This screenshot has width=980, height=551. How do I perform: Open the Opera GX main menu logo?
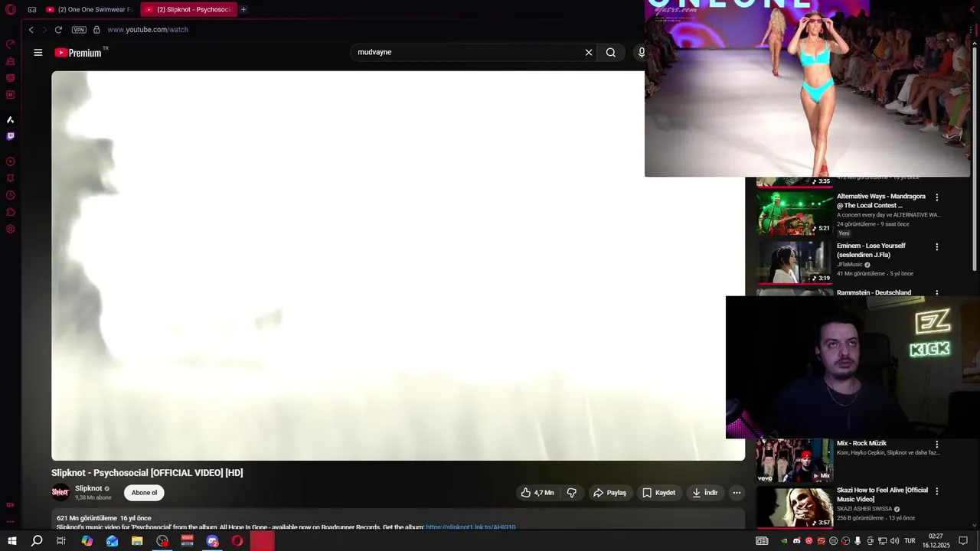click(x=11, y=10)
